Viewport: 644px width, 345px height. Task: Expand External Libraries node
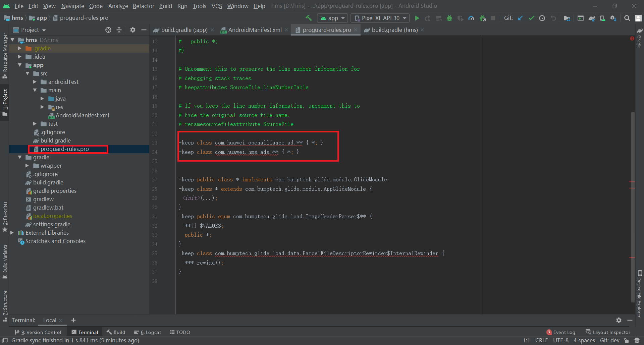coord(12,233)
